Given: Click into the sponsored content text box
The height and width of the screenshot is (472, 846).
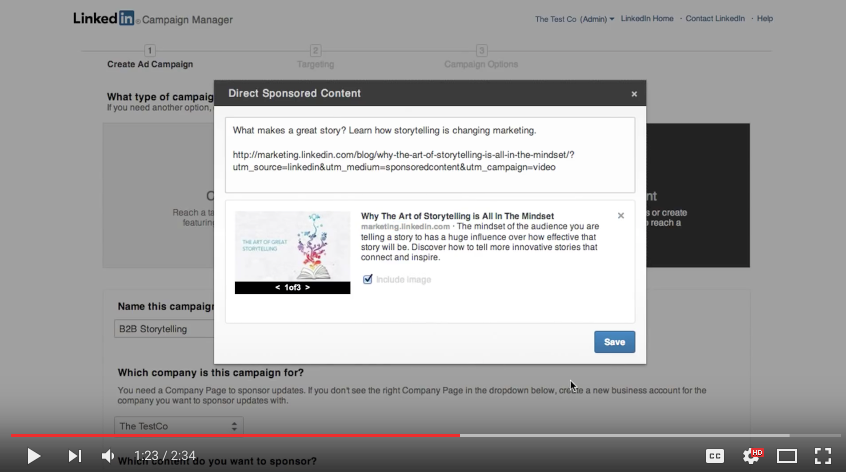Looking at the screenshot, I should (x=430, y=155).
